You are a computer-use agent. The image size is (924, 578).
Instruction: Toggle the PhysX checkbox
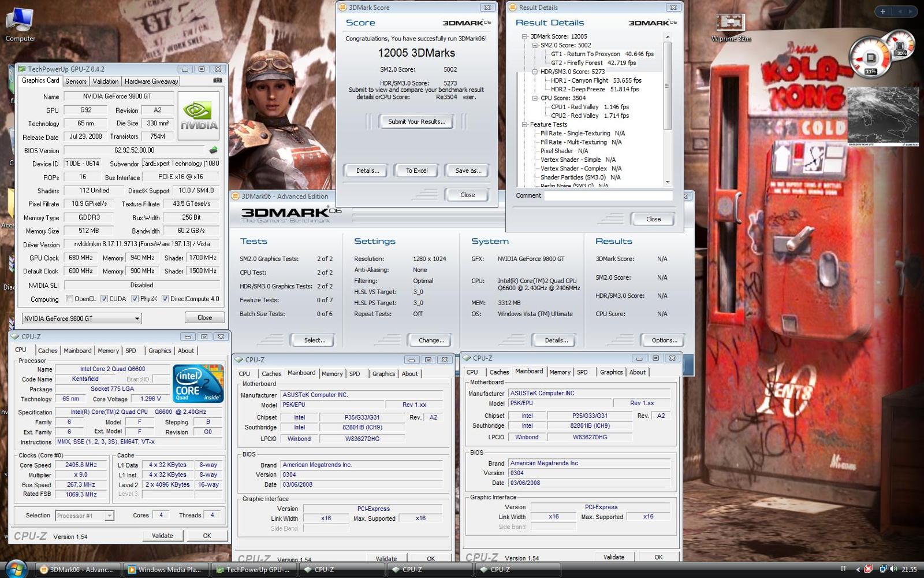coord(135,299)
